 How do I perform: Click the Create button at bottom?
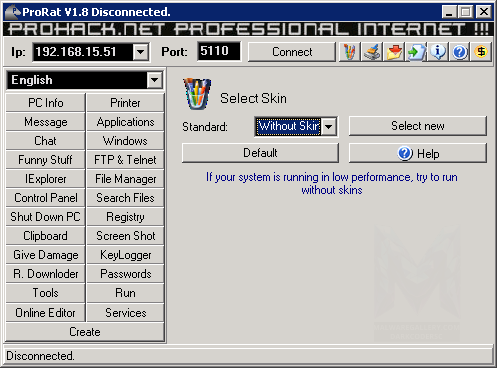85,332
